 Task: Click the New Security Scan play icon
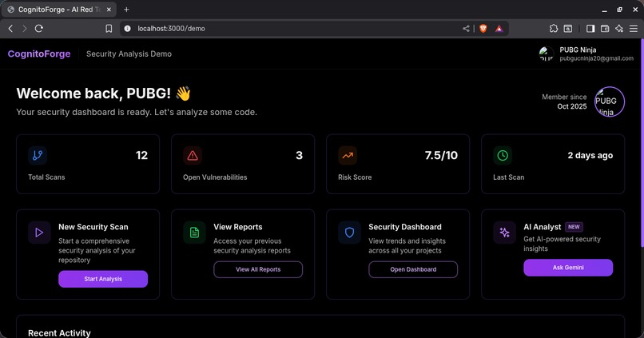[x=39, y=233]
